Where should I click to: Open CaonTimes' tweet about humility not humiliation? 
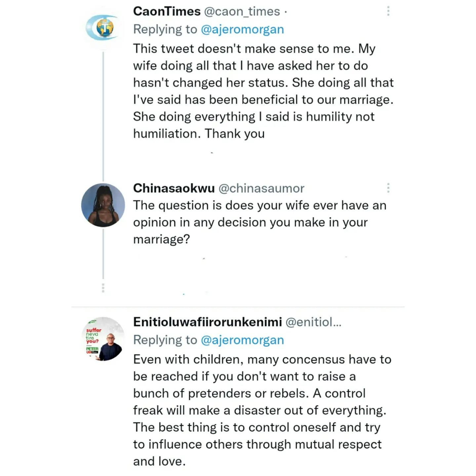tap(263, 91)
